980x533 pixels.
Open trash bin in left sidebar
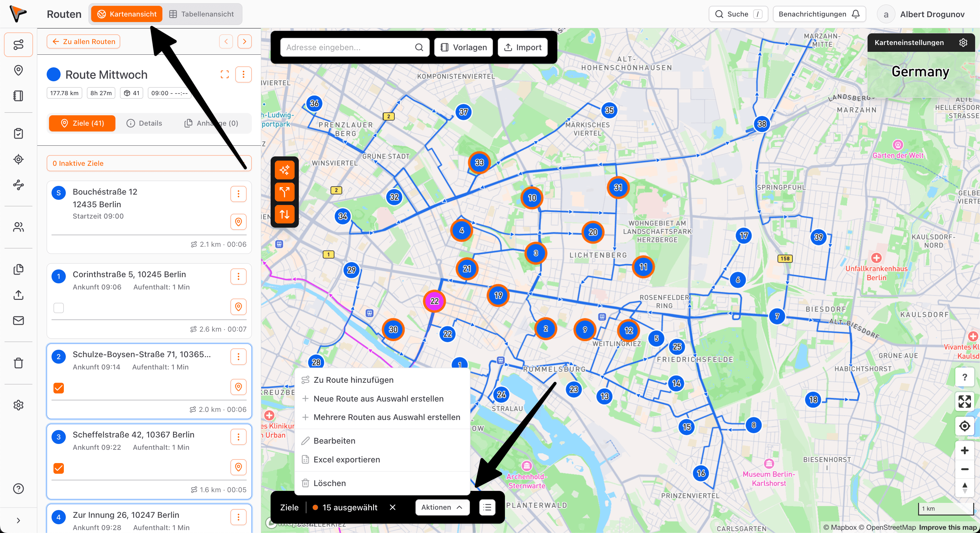coord(18,363)
